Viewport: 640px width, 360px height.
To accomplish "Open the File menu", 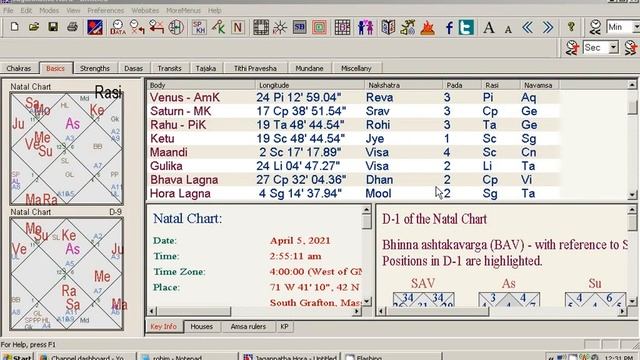I will click(x=8, y=11).
